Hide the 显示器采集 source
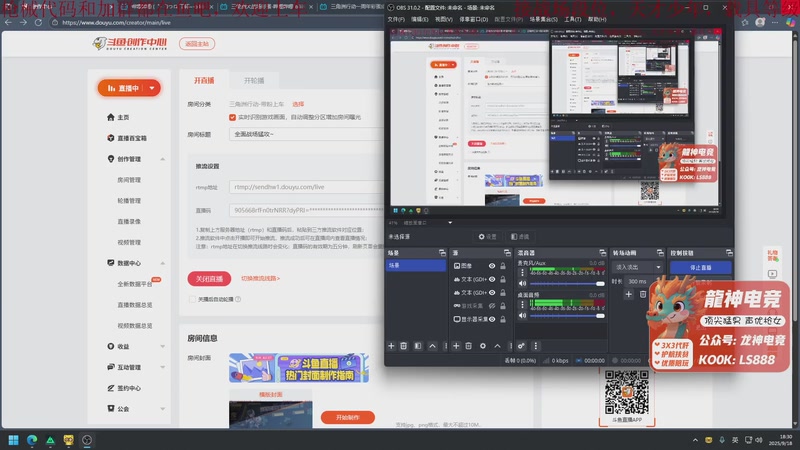 tap(492, 319)
